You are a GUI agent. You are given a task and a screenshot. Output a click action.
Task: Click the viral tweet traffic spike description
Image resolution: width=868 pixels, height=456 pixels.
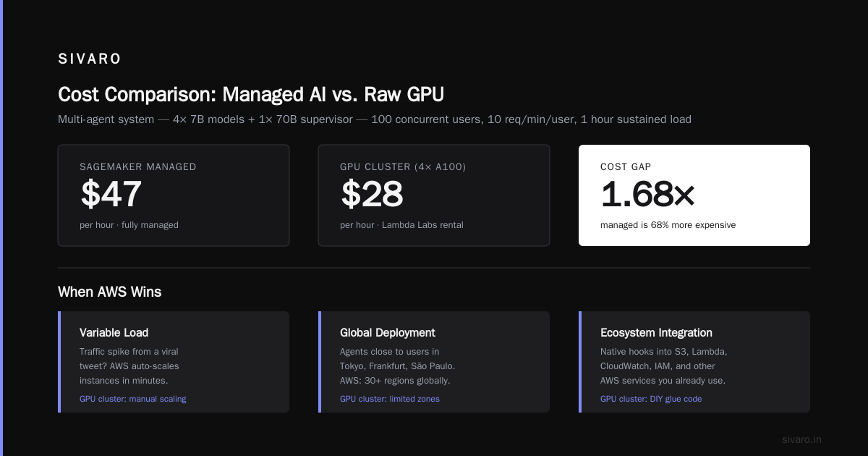tap(129, 366)
